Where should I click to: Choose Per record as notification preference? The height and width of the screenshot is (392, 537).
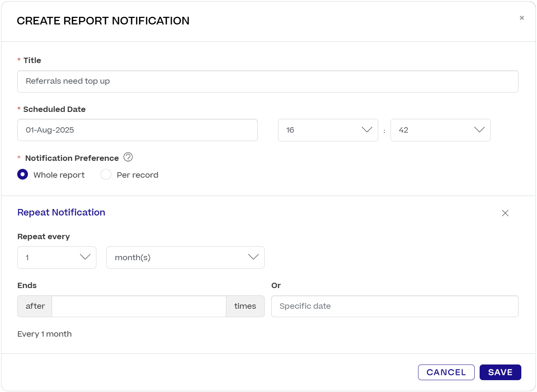106,174
